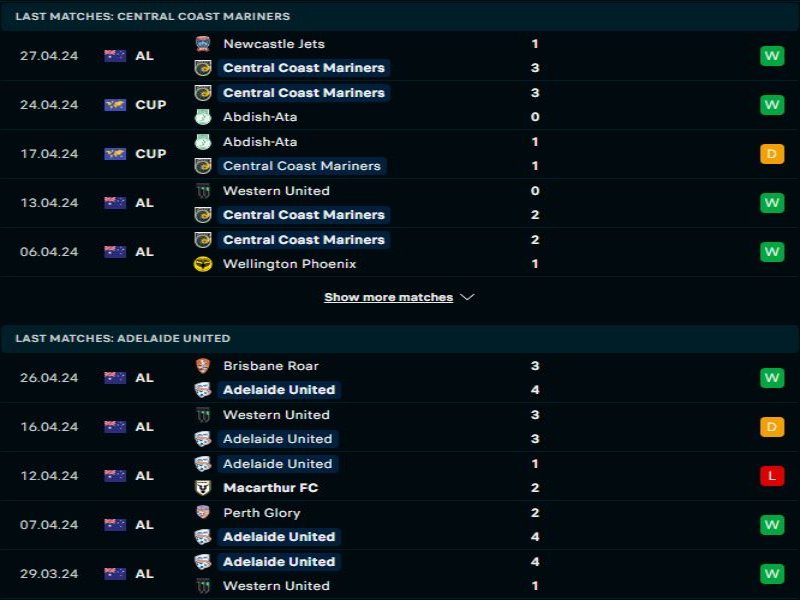Viewport: 800px width, 600px height.
Task: Click Western United logo in 13.04.24 match
Action: pos(203,191)
